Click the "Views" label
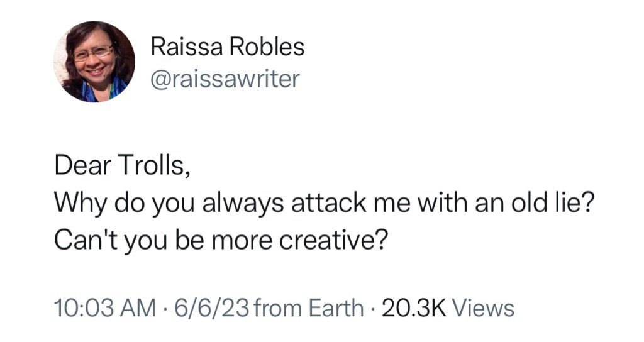Viewport: 644px width, 342px height. [x=483, y=308]
